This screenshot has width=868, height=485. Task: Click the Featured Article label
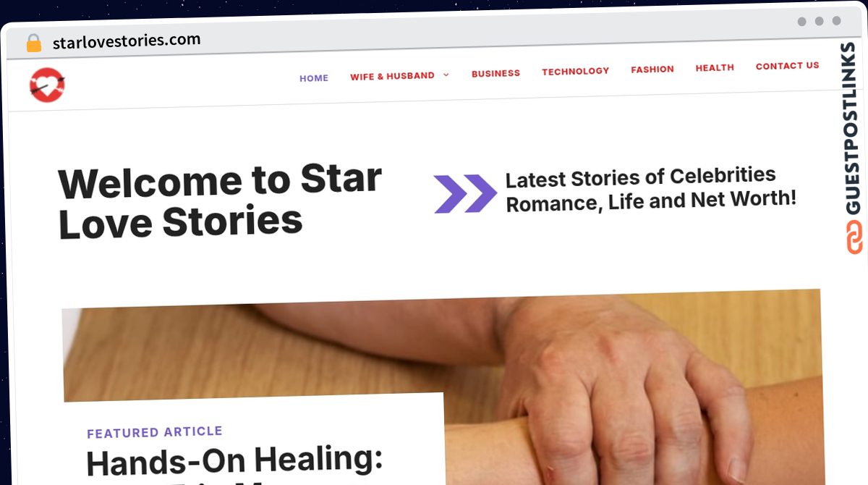pos(155,432)
